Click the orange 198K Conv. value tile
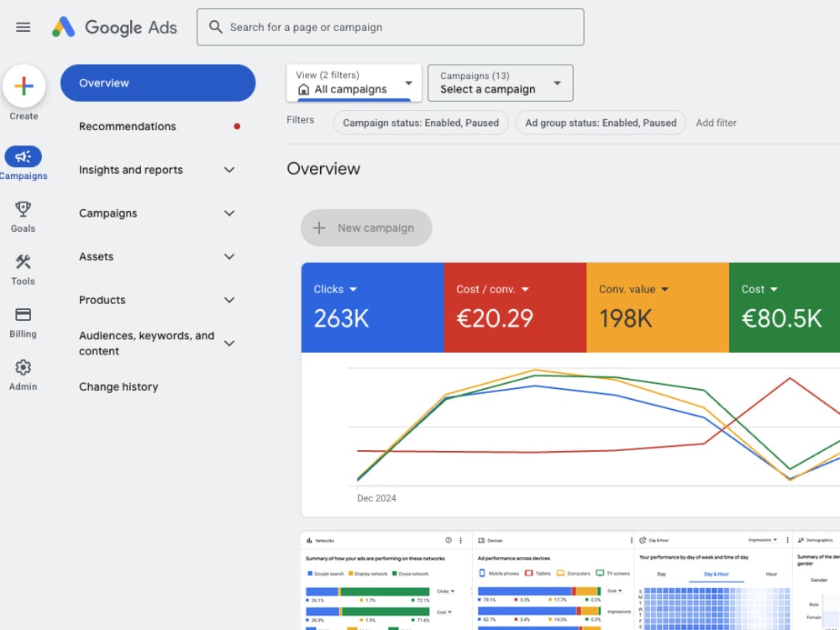 click(x=658, y=307)
